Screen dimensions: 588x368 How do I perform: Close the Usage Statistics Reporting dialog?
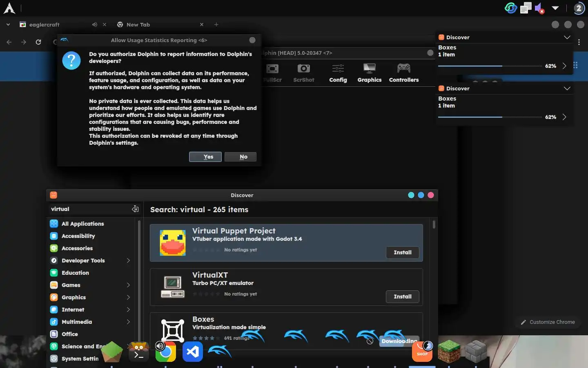point(252,40)
